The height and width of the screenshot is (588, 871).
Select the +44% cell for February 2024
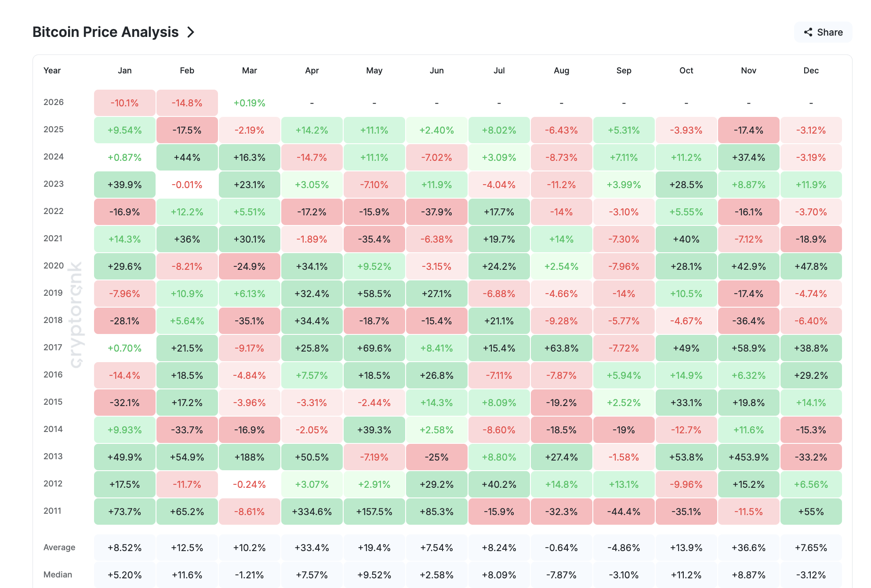coord(187,157)
